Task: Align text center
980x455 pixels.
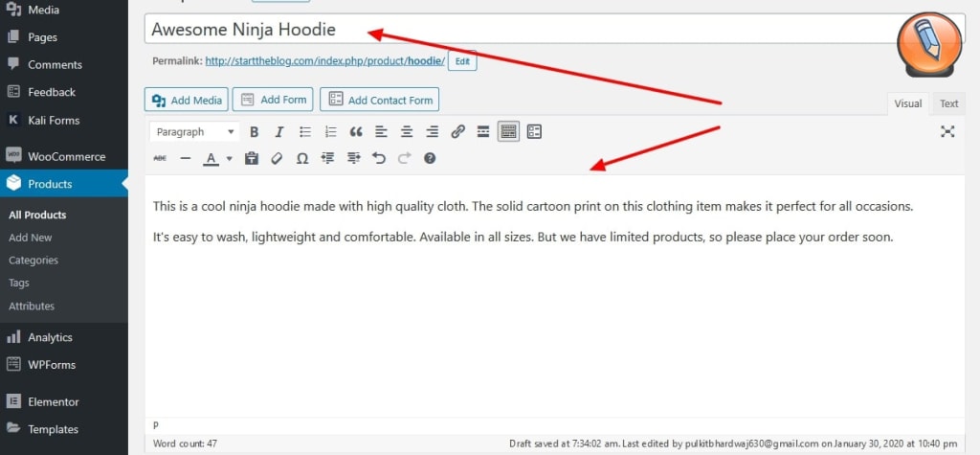Action: [407, 132]
